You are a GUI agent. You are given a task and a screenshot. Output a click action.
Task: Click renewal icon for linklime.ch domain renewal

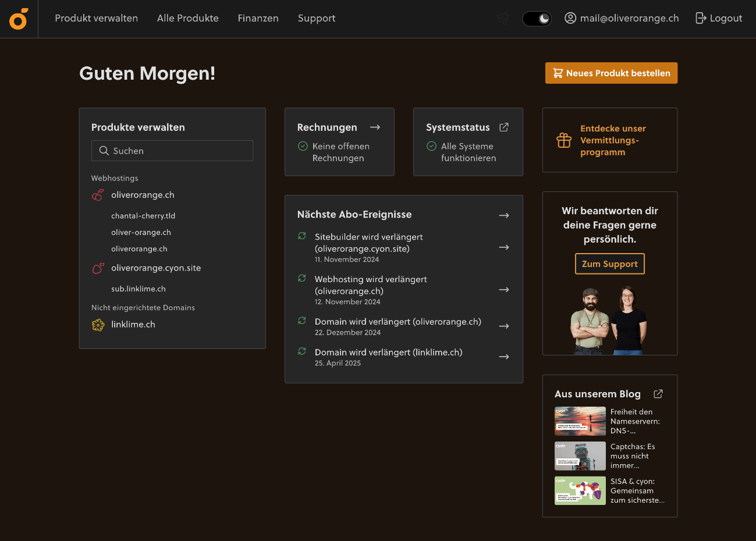tap(302, 351)
